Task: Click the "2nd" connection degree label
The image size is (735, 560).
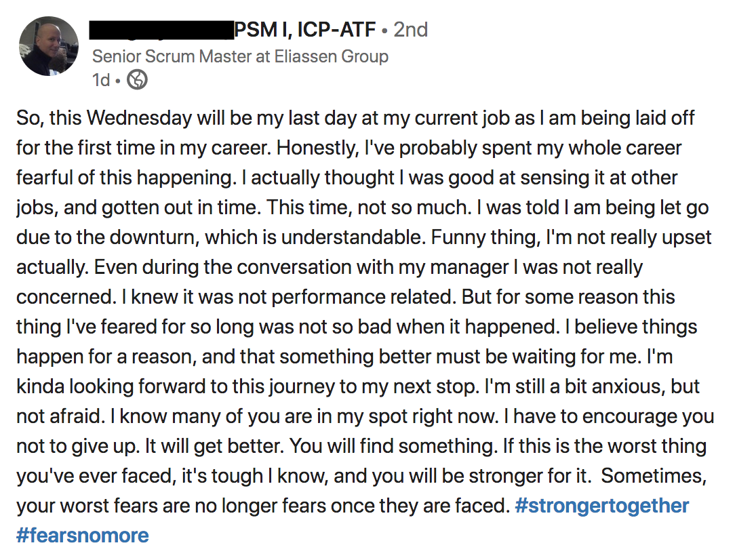Action: 411,30
